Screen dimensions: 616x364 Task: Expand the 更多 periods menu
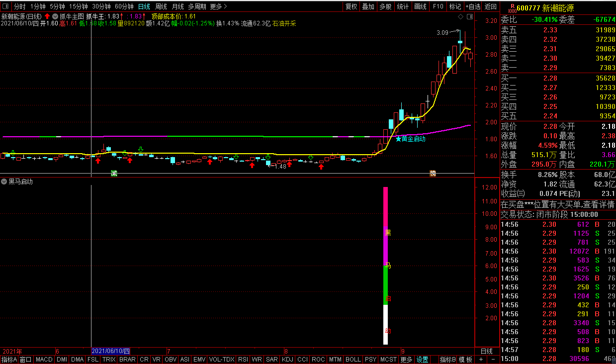tap(218, 6)
